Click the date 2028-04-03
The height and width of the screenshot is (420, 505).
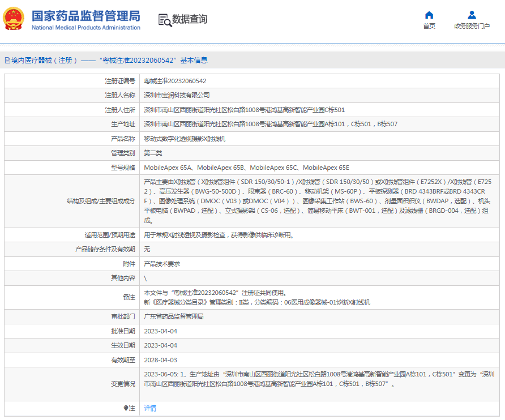160,360
